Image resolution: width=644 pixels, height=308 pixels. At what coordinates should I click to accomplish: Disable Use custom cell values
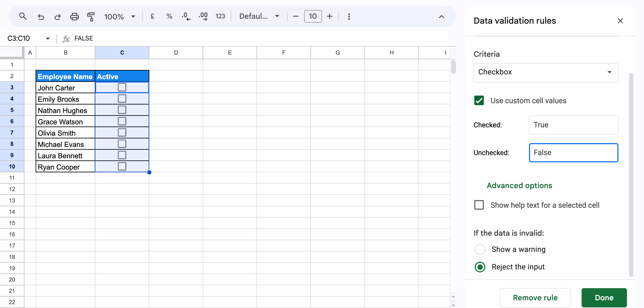[479, 100]
